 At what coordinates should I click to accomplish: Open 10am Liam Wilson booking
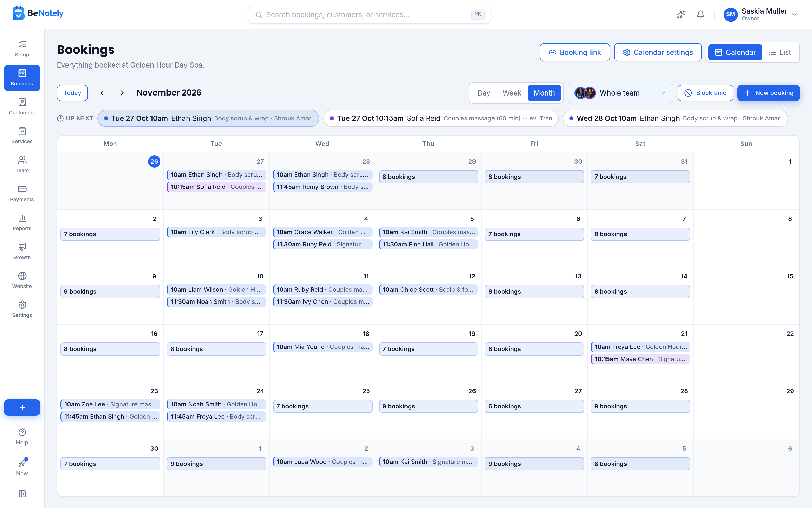point(216,290)
